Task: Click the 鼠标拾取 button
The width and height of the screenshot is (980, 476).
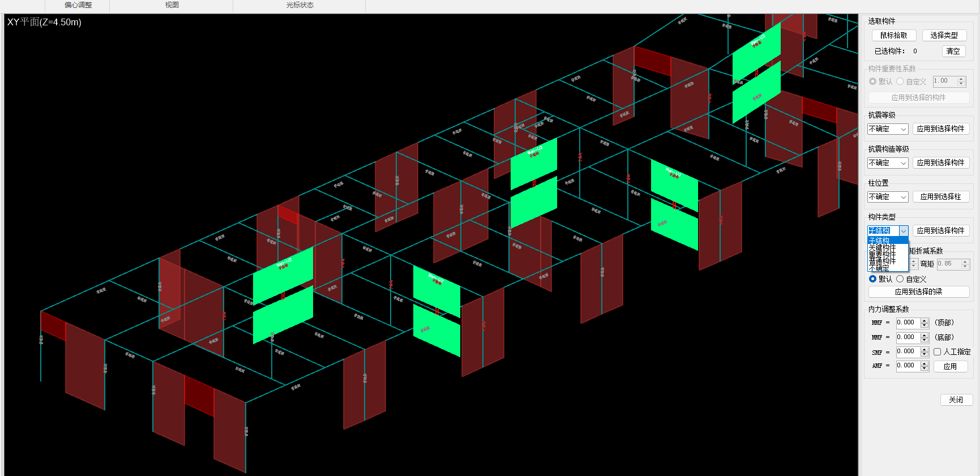Action: tap(893, 35)
